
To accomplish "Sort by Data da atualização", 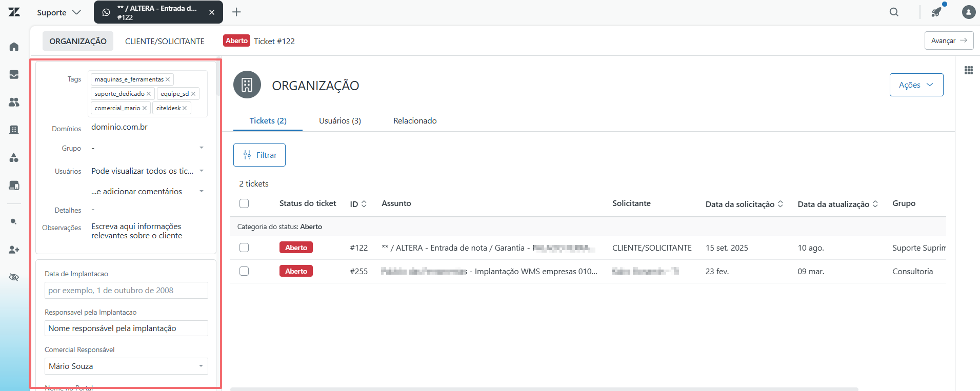I will [x=875, y=204].
